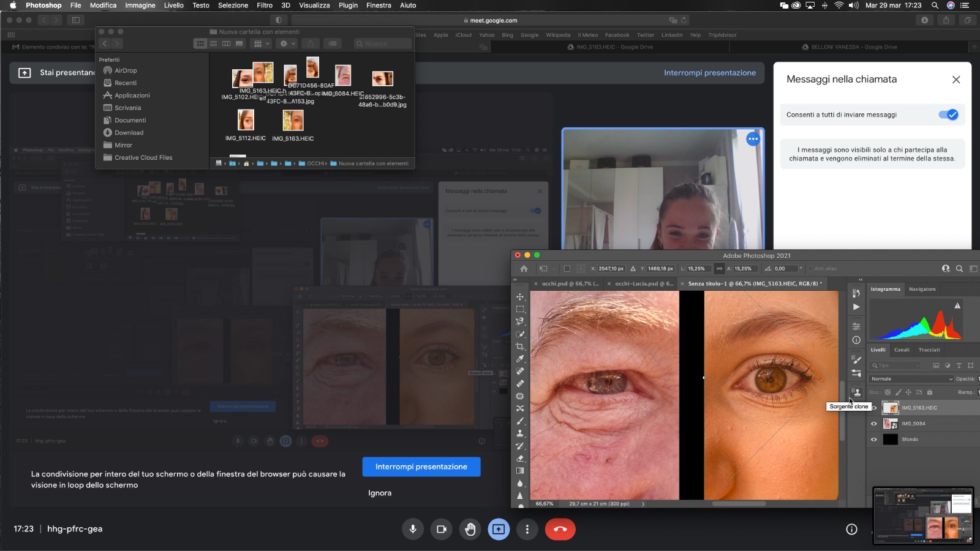This screenshot has width=980, height=551.
Task: Click the Photoshop search magnifier icon
Action: (x=959, y=269)
